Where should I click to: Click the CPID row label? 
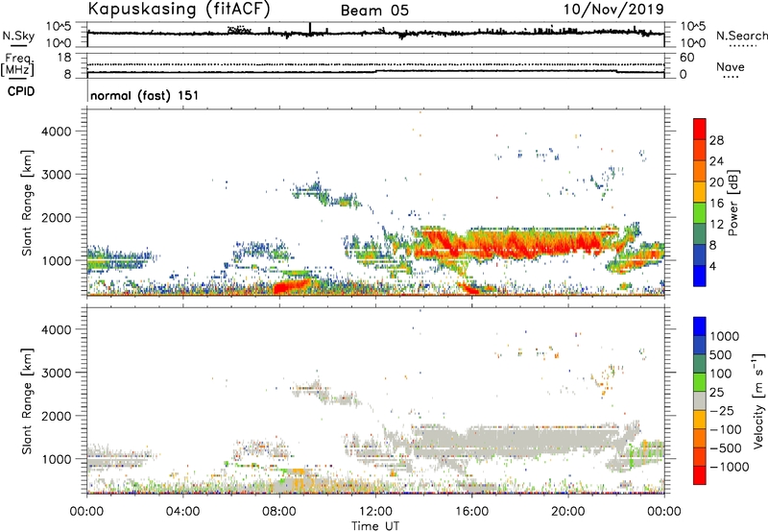[x=21, y=91]
